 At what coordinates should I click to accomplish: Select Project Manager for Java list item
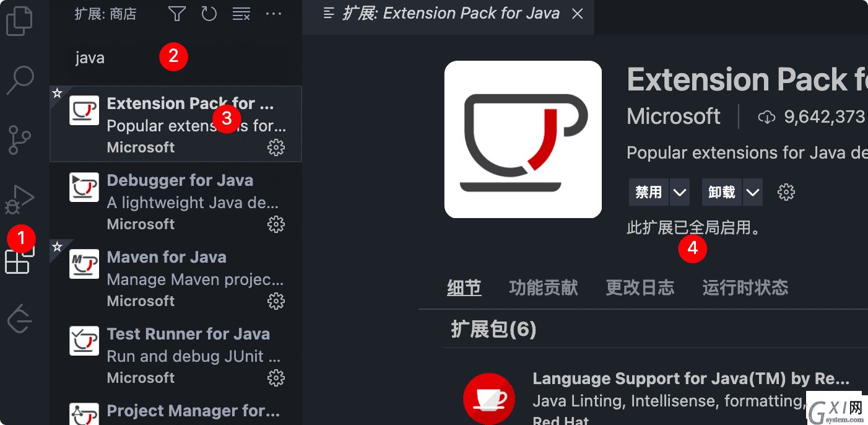[x=176, y=409]
